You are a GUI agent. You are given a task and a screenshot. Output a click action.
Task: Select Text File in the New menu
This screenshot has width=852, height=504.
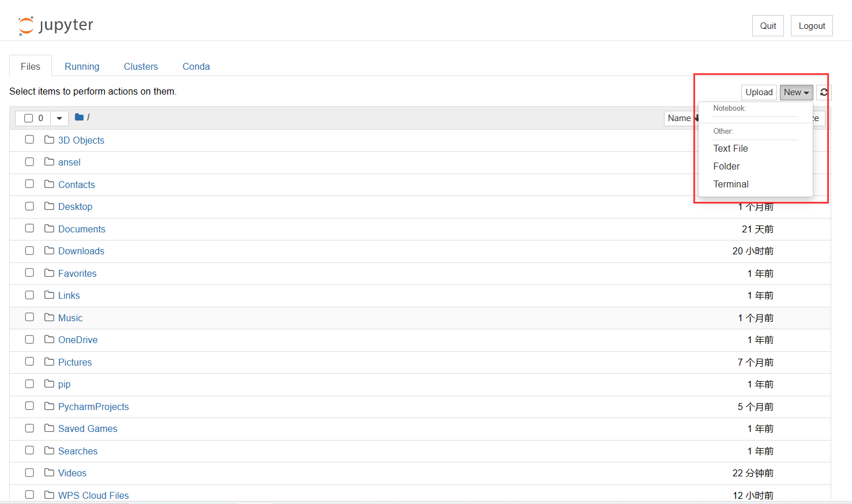pos(730,148)
